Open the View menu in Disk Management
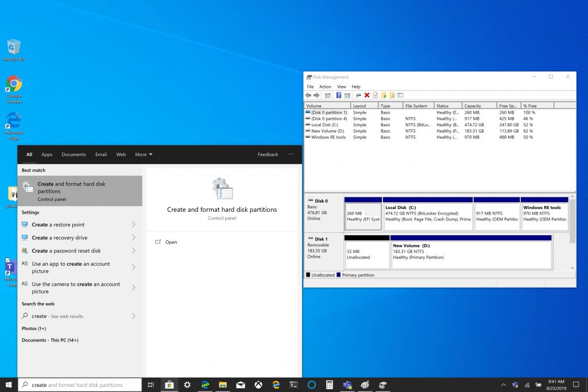Screen dimensions: 588x392 coord(341,87)
